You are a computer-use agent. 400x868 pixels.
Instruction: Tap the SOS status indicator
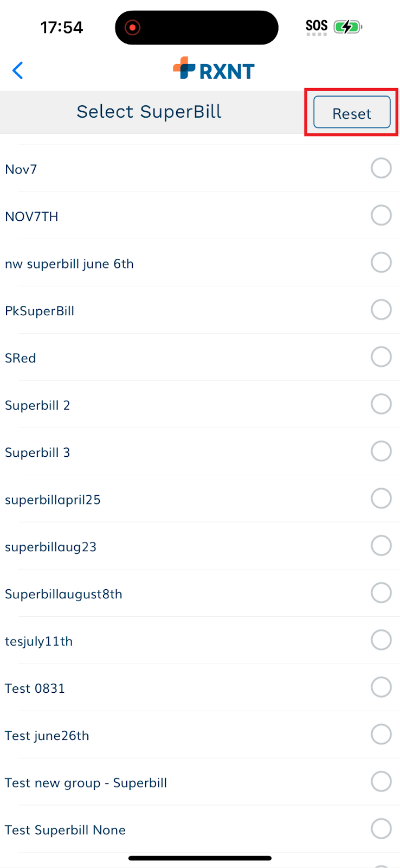(317, 27)
